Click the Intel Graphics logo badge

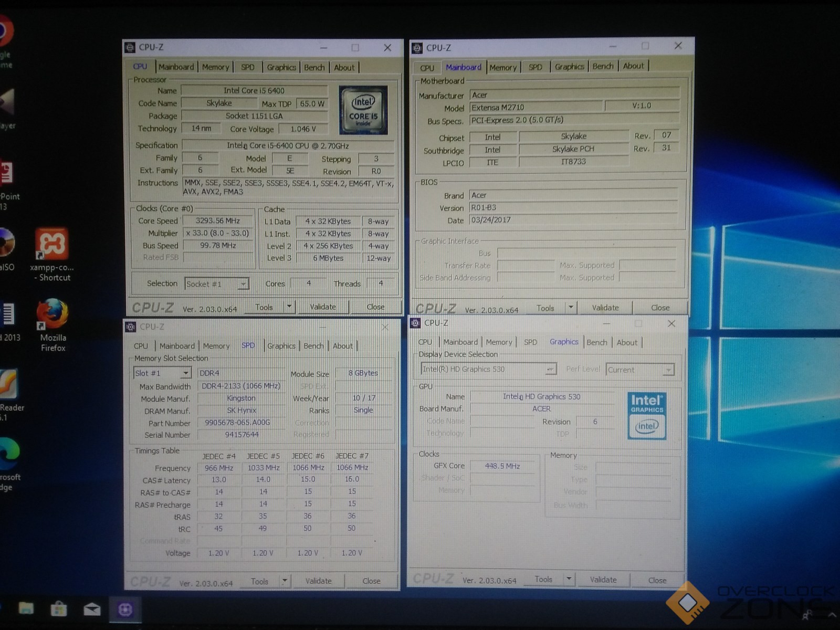coord(647,415)
